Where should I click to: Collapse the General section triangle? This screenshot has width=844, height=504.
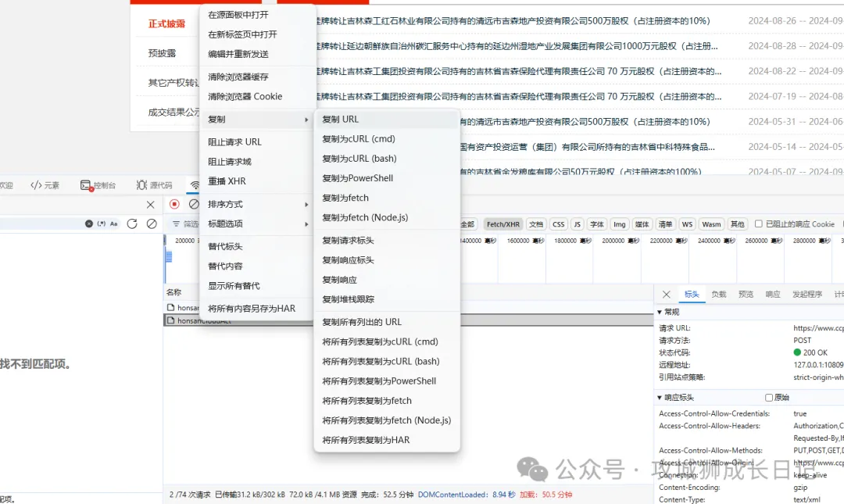660,313
